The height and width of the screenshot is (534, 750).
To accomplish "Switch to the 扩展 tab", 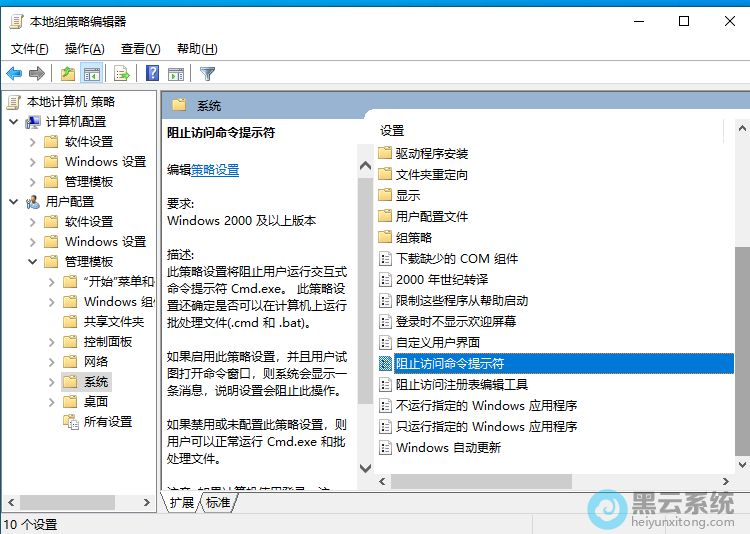I will (181, 502).
